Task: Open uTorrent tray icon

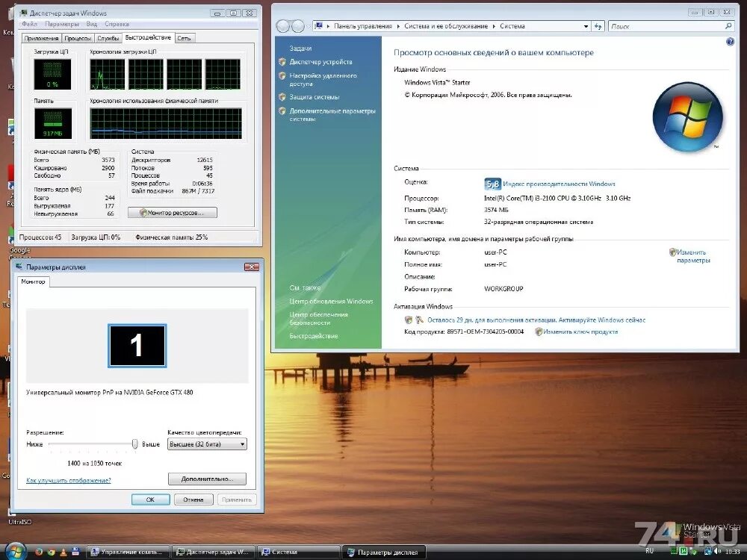Action: coord(684,552)
